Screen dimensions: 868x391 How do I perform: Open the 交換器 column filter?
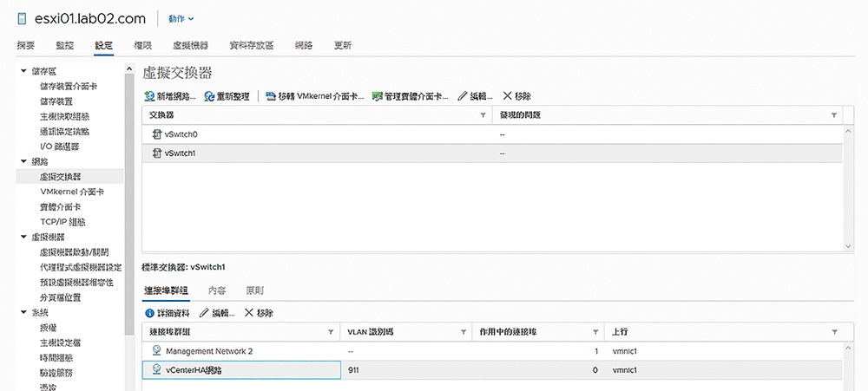coord(483,115)
